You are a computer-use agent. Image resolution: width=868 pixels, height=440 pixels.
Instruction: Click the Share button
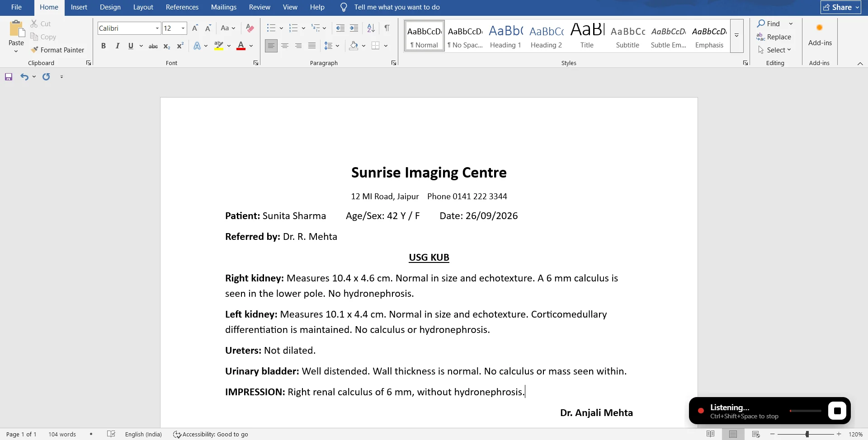click(840, 7)
